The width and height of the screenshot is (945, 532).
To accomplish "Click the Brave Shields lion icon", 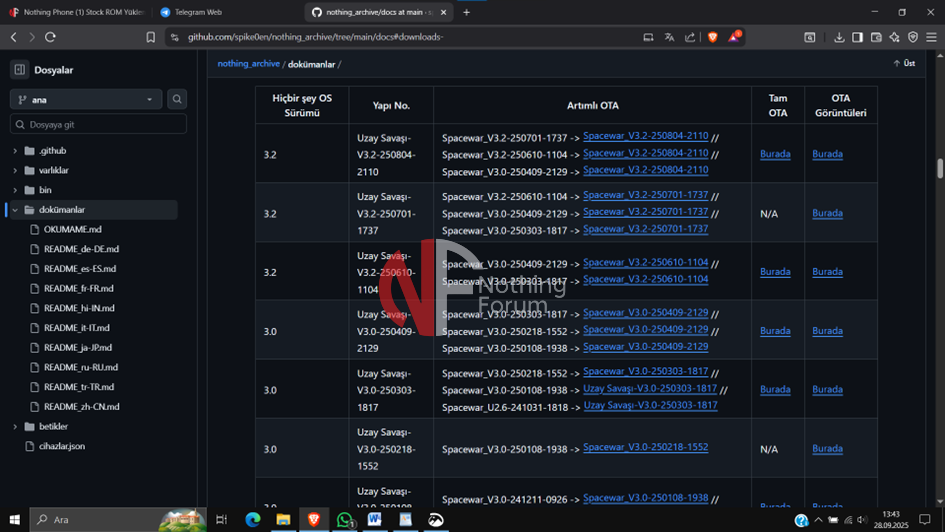I will (713, 37).
